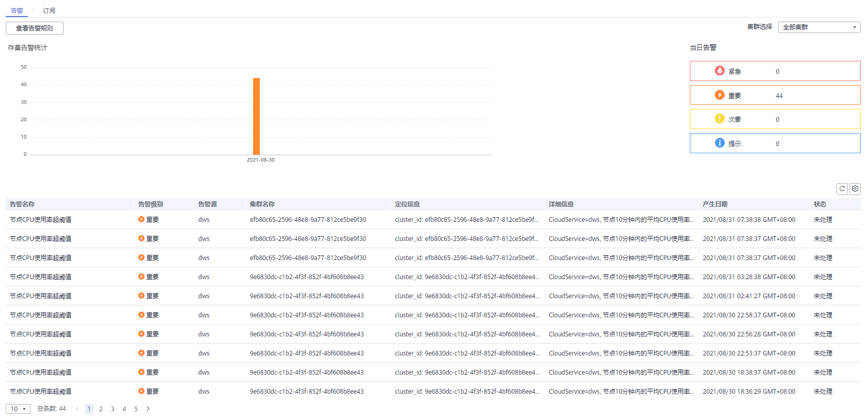Click the orange 重要 lightning icon
This screenshot has width=868, height=420.
coord(720,95)
